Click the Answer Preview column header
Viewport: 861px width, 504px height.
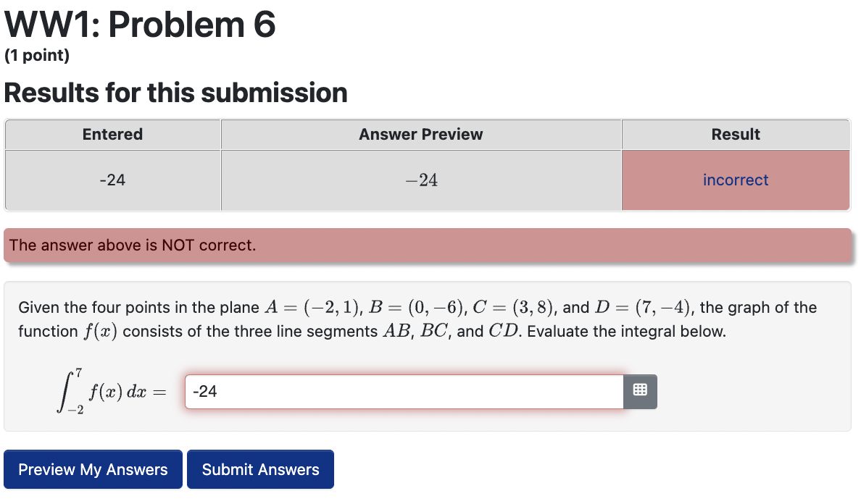420,134
